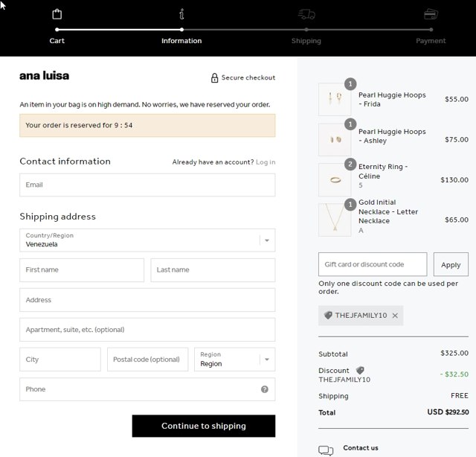
Task: Click the Gold Initial Necklace thumbnail
Action: (335, 220)
